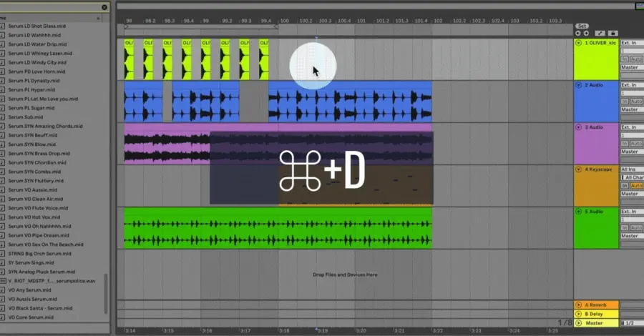
Task: Click the arrangement overview bar at top
Action: pyautogui.click(x=376, y=6)
